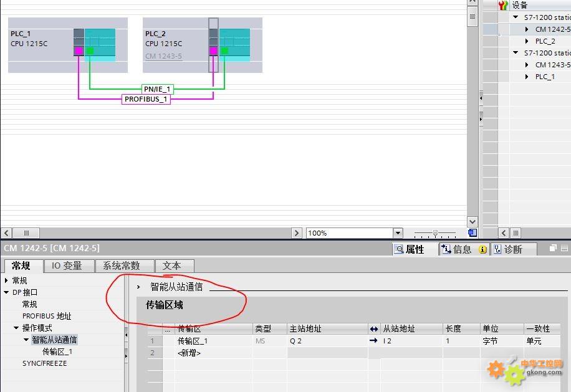Click the devices icon beside 设备
571x392 pixels.
(503, 5)
